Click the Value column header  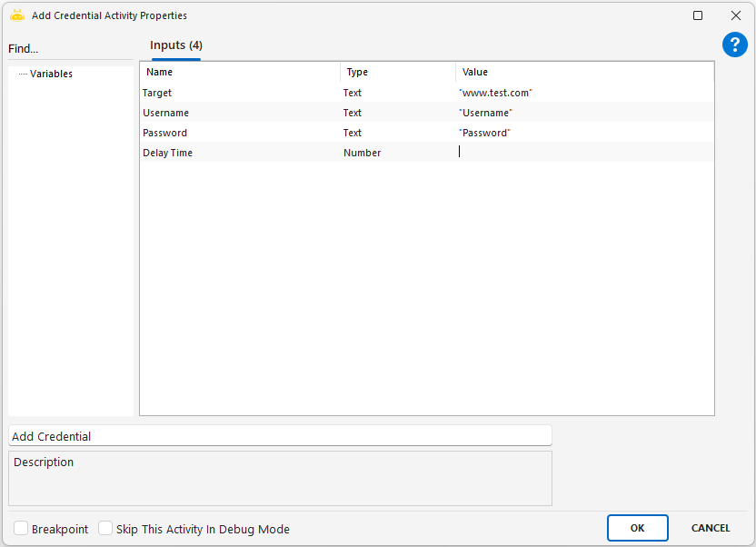583,72
